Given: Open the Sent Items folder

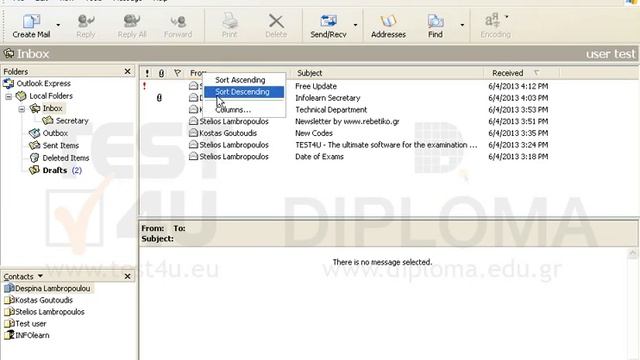Looking at the screenshot, I should point(60,145).
